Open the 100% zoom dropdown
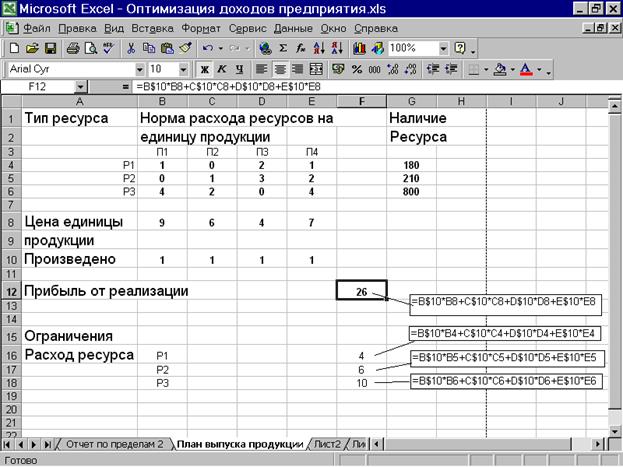Viewport: 623px width, 467px height. (443, 48)
